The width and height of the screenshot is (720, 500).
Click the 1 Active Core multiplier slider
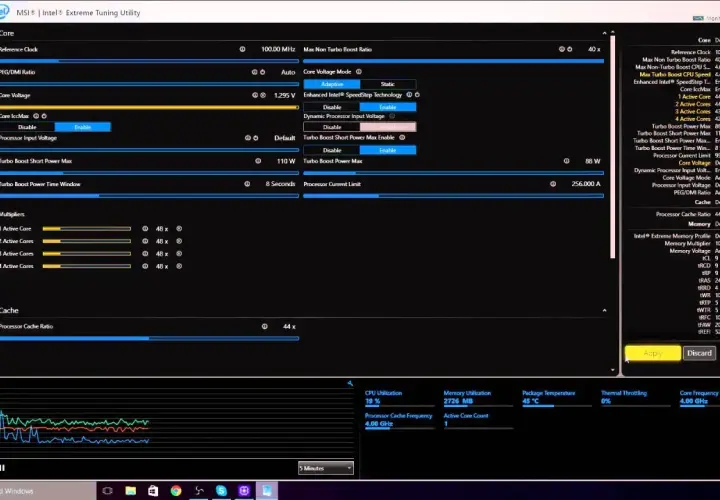click(87, 229)
